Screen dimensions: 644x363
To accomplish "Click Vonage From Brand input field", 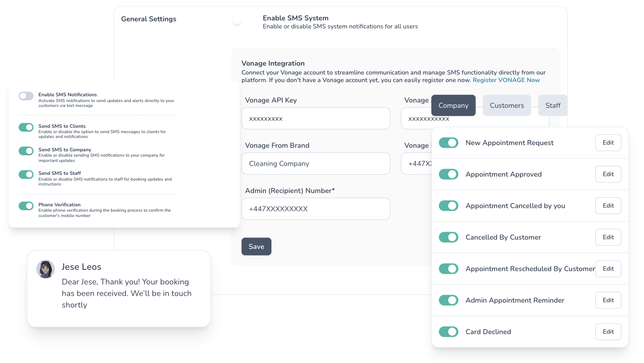I will coord(316,164).
